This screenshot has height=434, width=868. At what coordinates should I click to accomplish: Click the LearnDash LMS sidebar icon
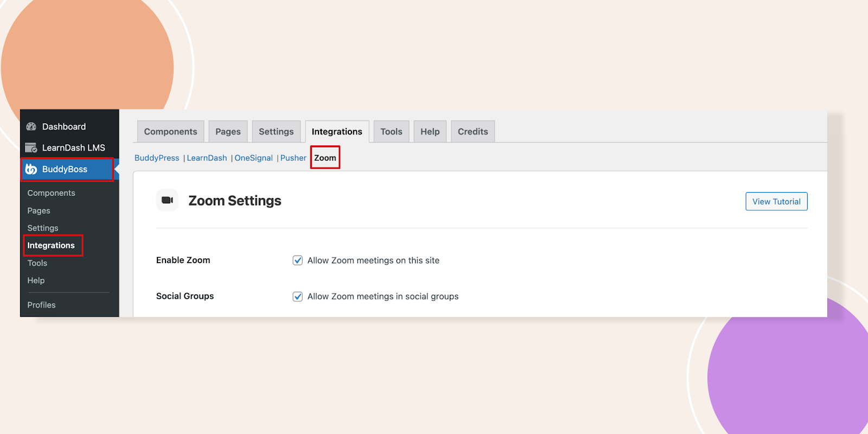[x=31, y=148]
